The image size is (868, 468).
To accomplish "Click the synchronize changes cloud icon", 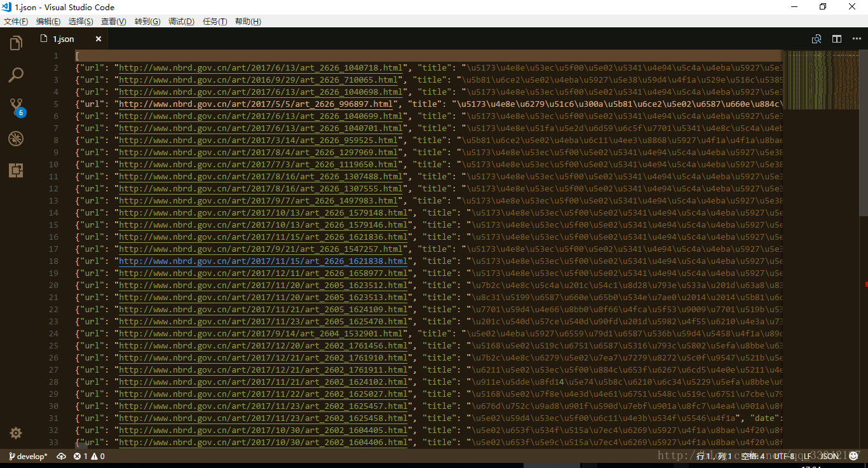I will click(x=62, y=457).
